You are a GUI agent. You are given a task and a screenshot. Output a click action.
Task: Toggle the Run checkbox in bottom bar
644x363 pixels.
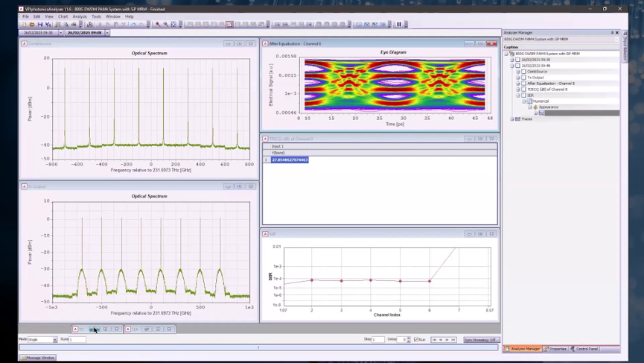click(x=416, y=340)
